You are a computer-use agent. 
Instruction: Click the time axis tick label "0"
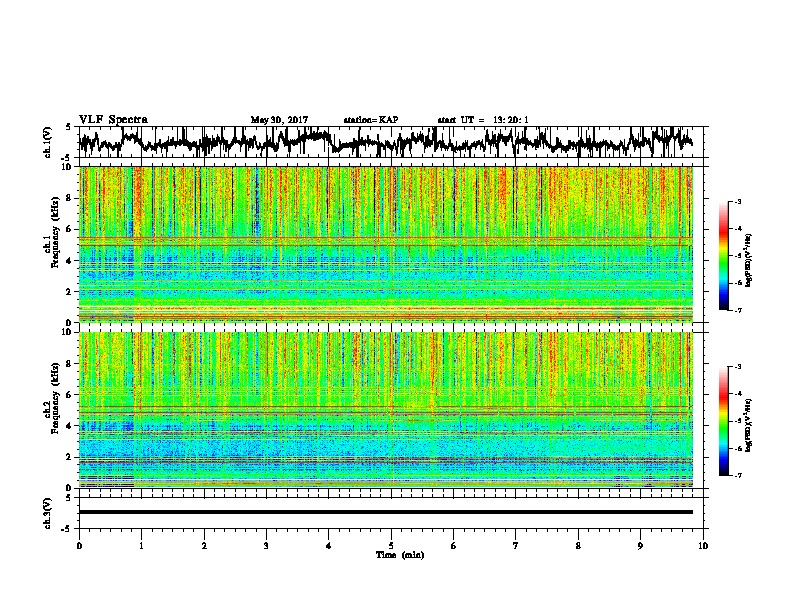(x=79, y=546)
